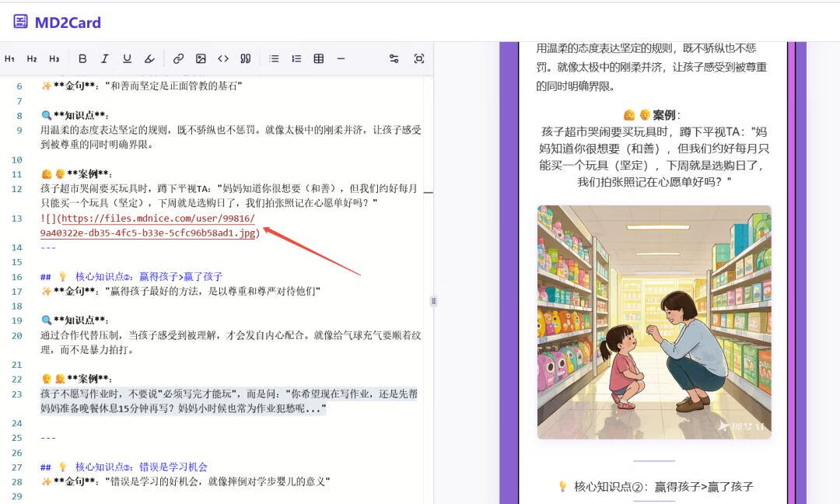Apply Heading 3 formatting

54,58
